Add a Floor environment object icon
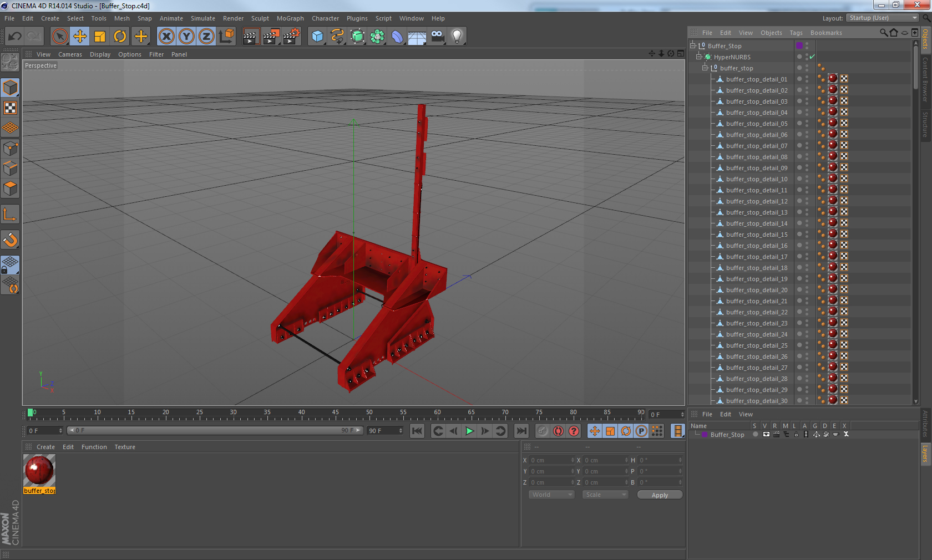 (x=417, y=37)
